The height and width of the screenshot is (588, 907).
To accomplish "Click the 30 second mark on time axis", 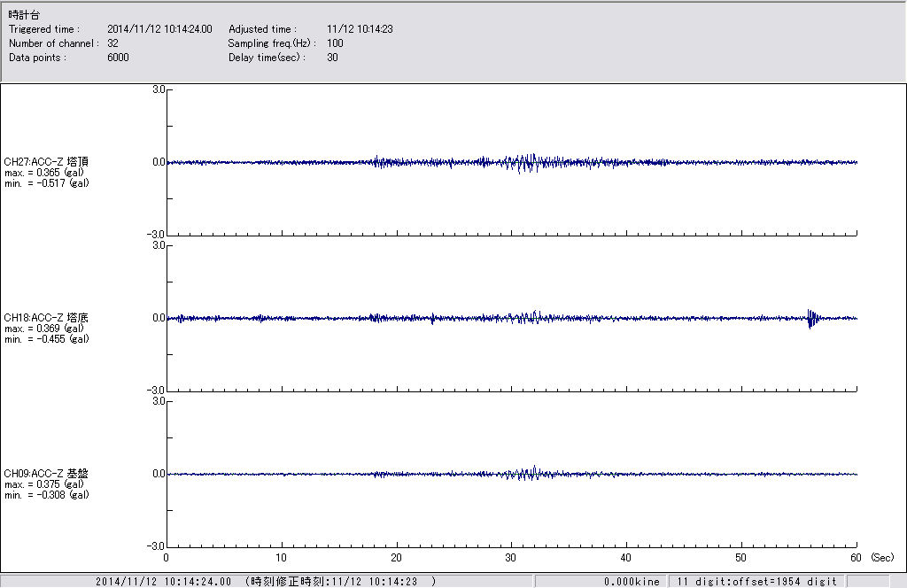I will pyautogui.click(x=511, y=558).
